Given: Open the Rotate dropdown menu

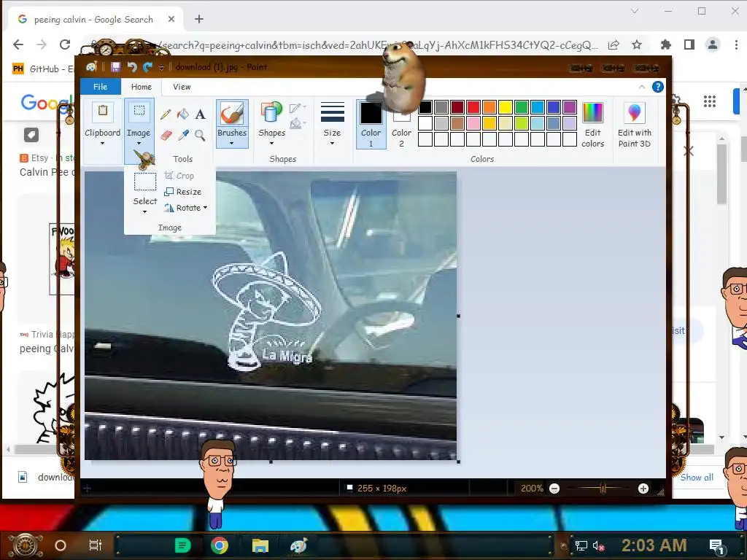Looking at the screenshot, I should click(x=186, y=208).
